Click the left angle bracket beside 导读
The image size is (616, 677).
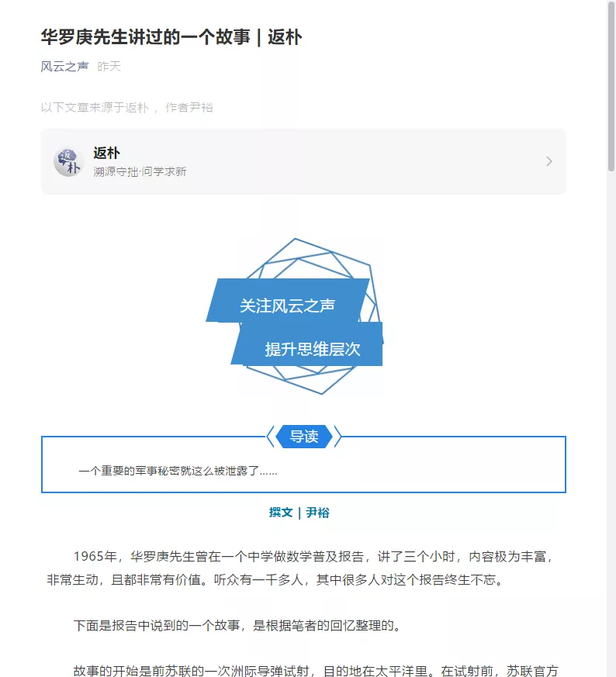point(270,437)
